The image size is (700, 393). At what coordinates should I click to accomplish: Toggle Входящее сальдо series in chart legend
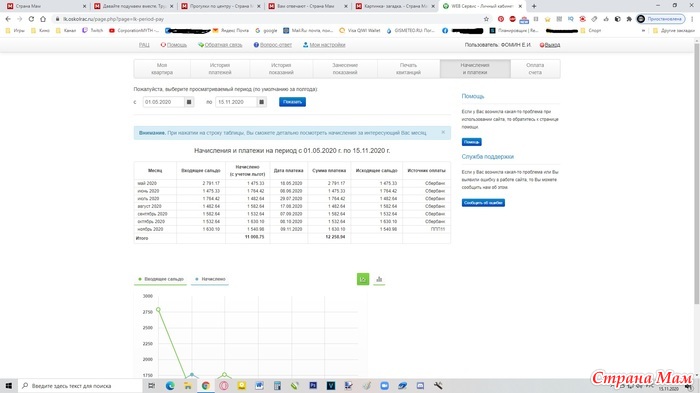pos(161,279)
